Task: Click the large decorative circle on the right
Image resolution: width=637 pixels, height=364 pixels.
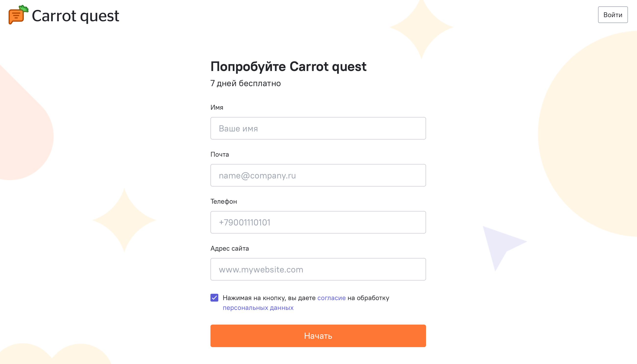Action: (x=595, y=135)
